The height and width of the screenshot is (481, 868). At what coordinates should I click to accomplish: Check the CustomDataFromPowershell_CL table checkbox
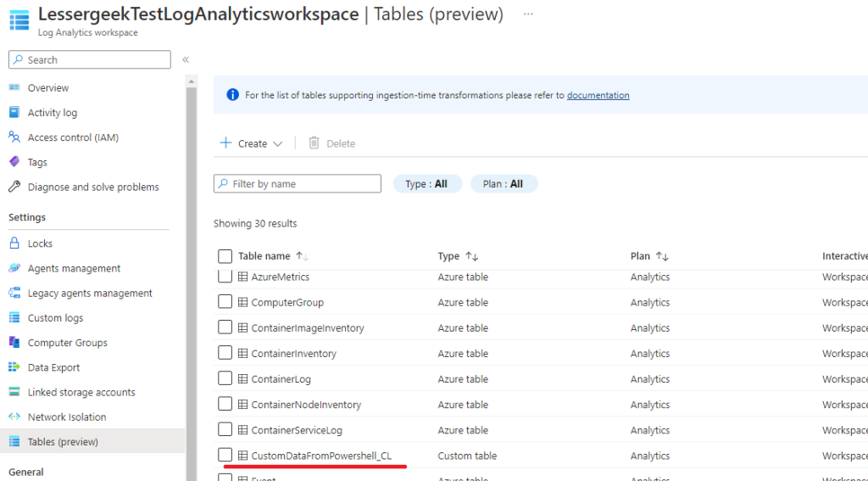click(x=225, y=456)
